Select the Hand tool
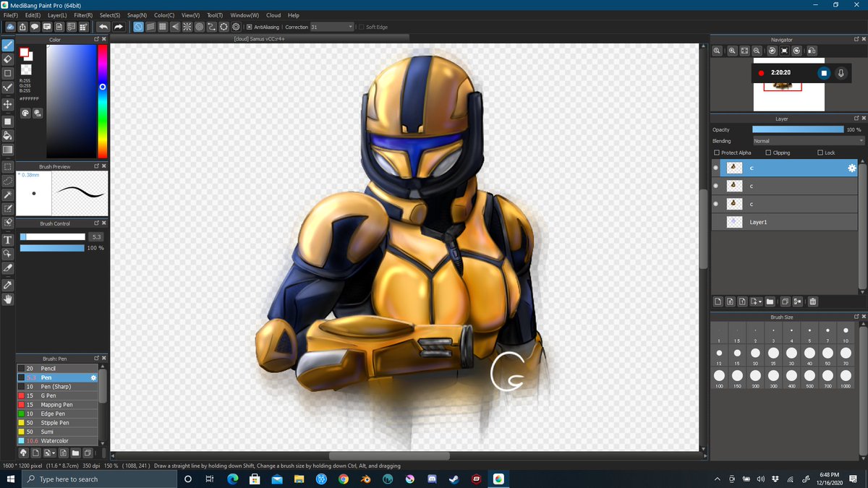The height and width of the screenshot is (488, 868). pyautogui.click(x=8, y=299)
